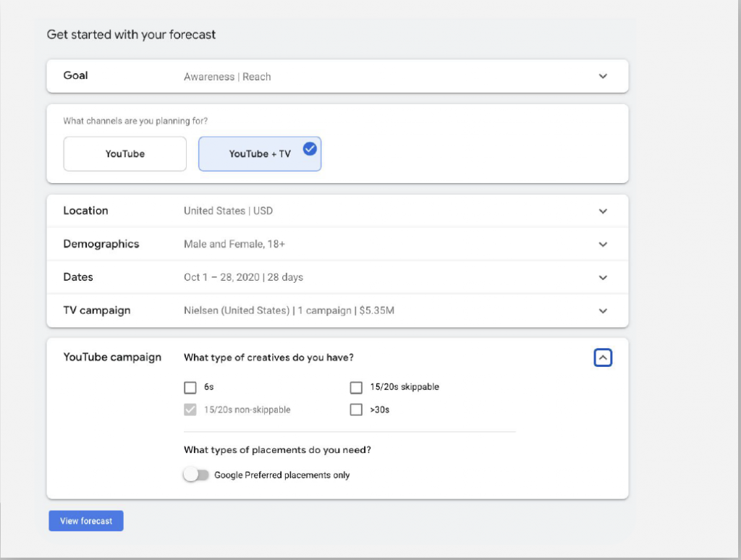The image size is (741, 560).
Task: Check the >30s creative checkbox
Action: [x=356, y=410]
